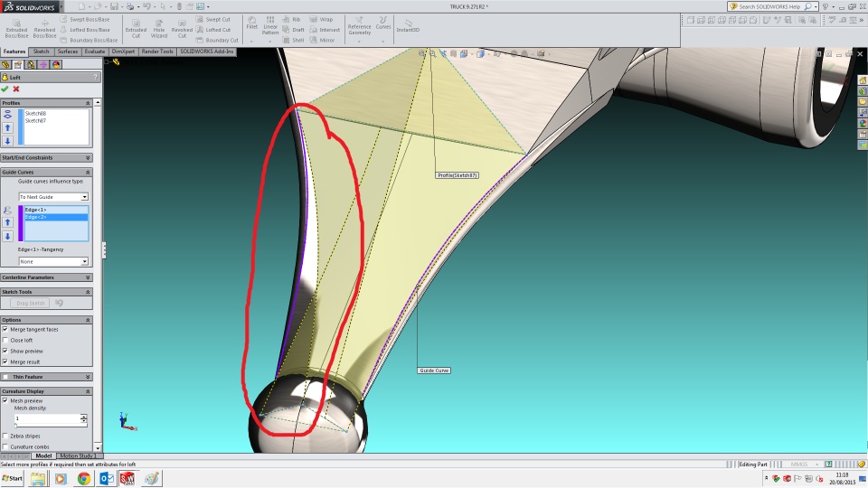This screenshot has height=488, width=868.
Task: Collapse the Curvature Display section
Action: coord(88,391)
